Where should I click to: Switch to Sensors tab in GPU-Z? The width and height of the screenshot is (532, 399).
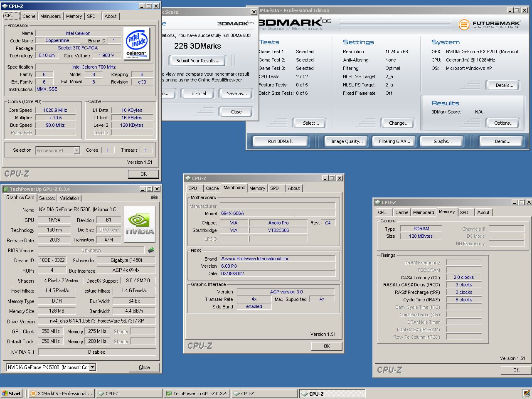pyautogui.click(x=47, y=198)
